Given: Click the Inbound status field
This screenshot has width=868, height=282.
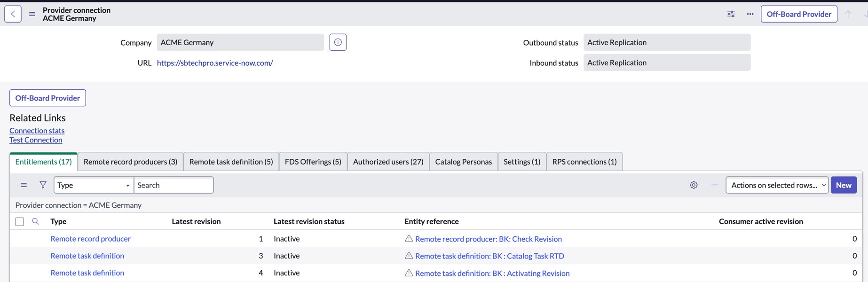Looking at the screenshot, I should tap(667, 63).
